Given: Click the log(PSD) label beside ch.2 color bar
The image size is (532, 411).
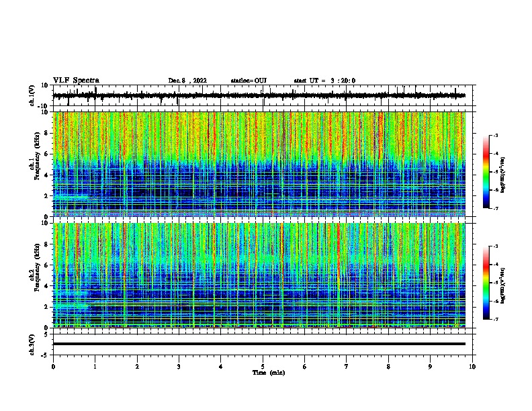Looking at the screenshot, I should [x=502, y=285].
